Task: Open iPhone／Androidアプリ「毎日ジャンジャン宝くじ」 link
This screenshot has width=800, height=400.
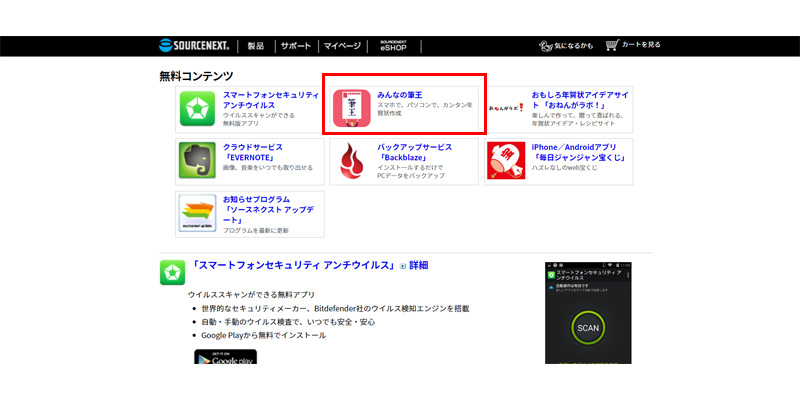Action: click(x=578, y=152)
